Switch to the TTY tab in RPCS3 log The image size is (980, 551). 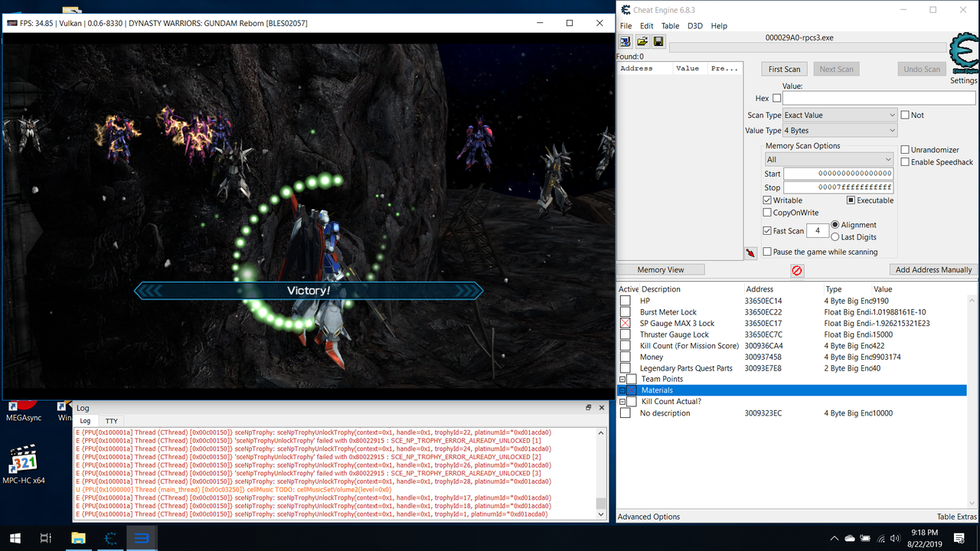pos(111,420)
